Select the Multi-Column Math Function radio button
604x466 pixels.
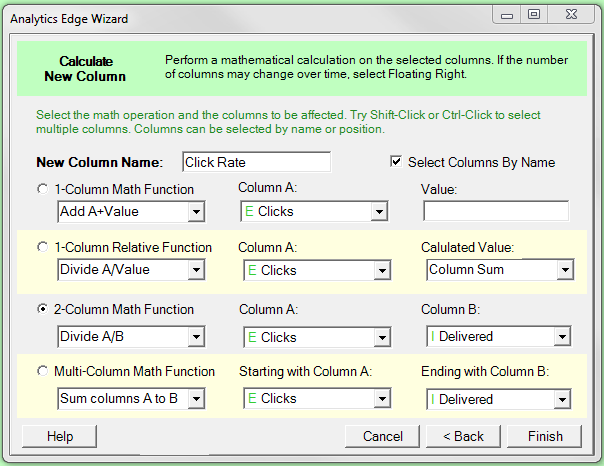[42, 371]
